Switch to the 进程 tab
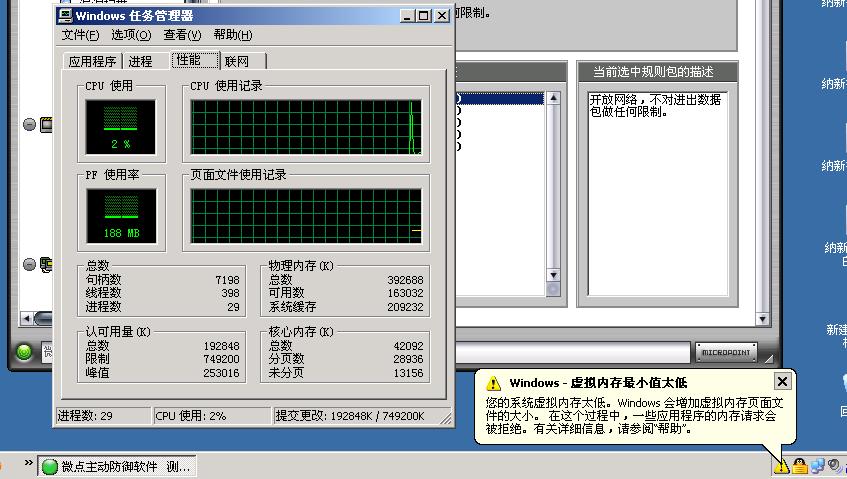The image size is (847, 479). [140, 62]
